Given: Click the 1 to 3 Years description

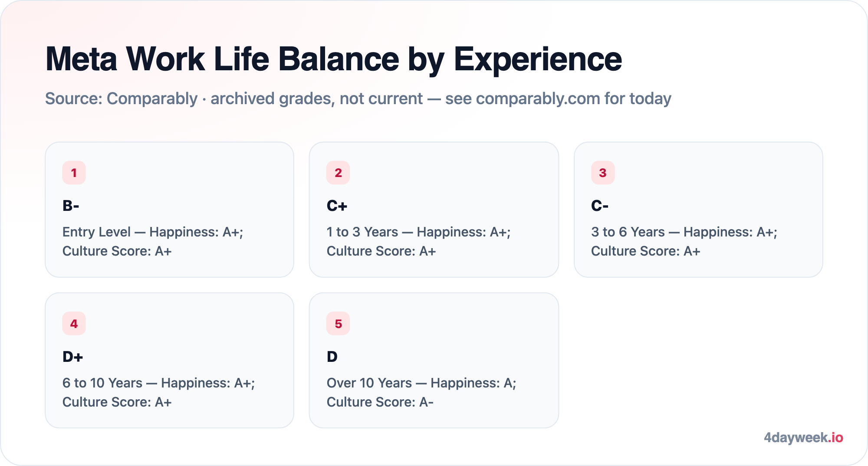Looking at the screenshot, I should (418, 241).
